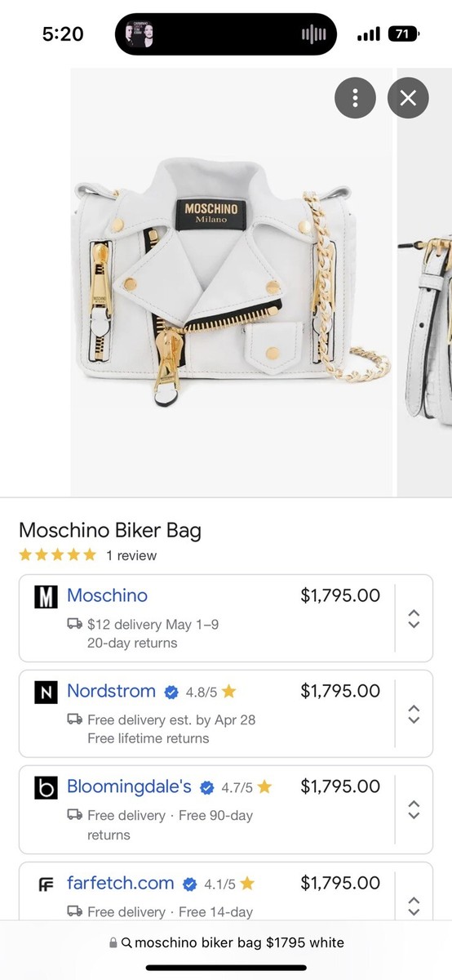Expand the Moschino offer details
The width and height of the screenshot is (452, 980).
pyautogui.click(x=414, y=618)
